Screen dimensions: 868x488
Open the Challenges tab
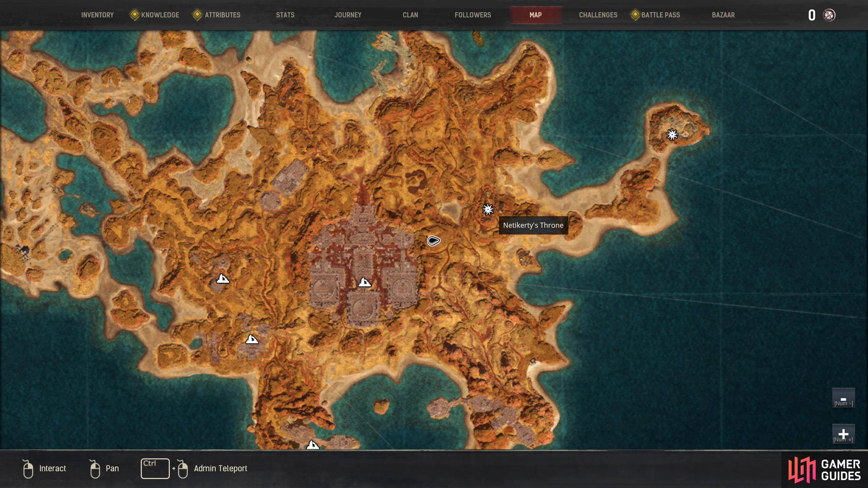(x=598, y=15)
